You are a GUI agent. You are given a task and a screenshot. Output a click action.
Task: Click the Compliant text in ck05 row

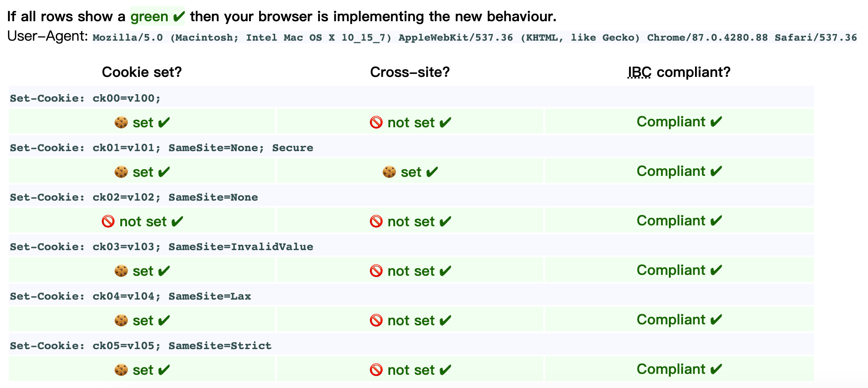671,369
